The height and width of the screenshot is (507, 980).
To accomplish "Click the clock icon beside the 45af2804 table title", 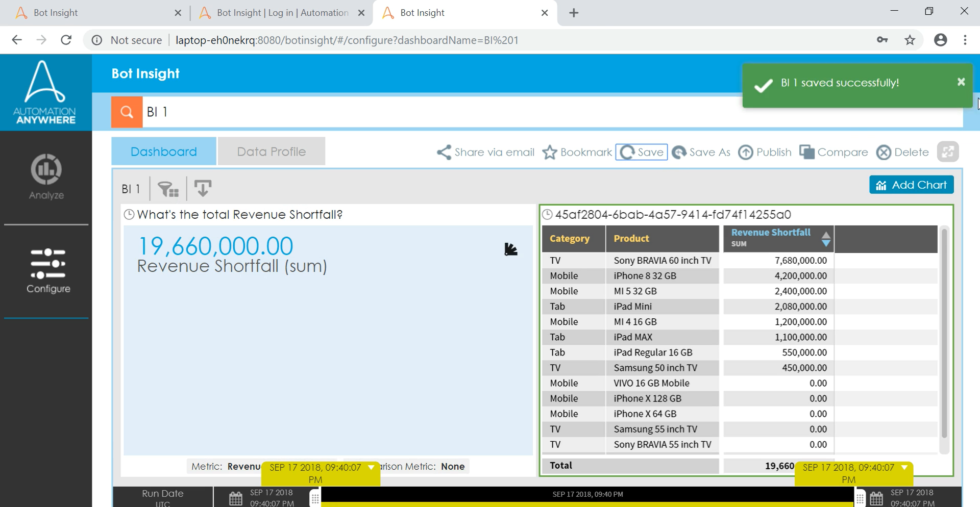I will pyautogui.click(x=547, y=214).
